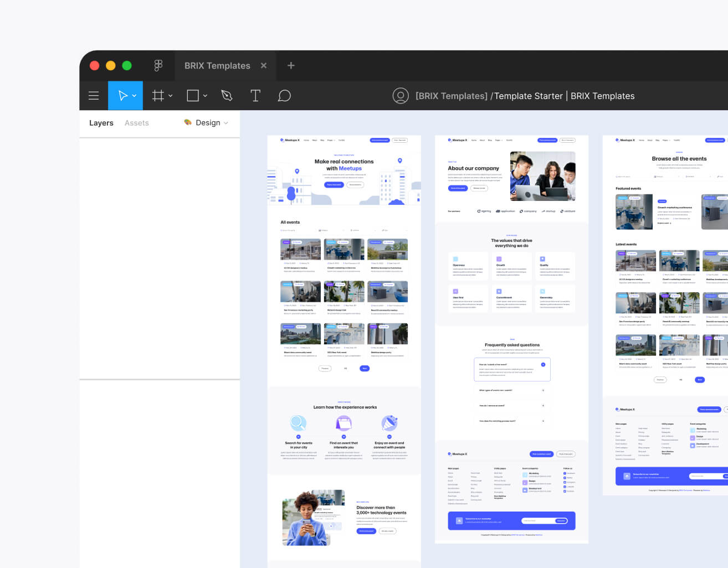The width and height of the screenshot is (728, 568).
Task: Click the palette icon beside Design
Action: point(187,122)
